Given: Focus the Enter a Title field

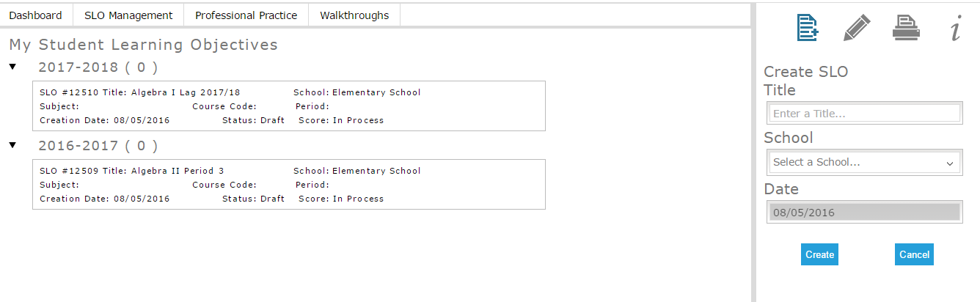Looking at the screenshot, I should 864,114.
